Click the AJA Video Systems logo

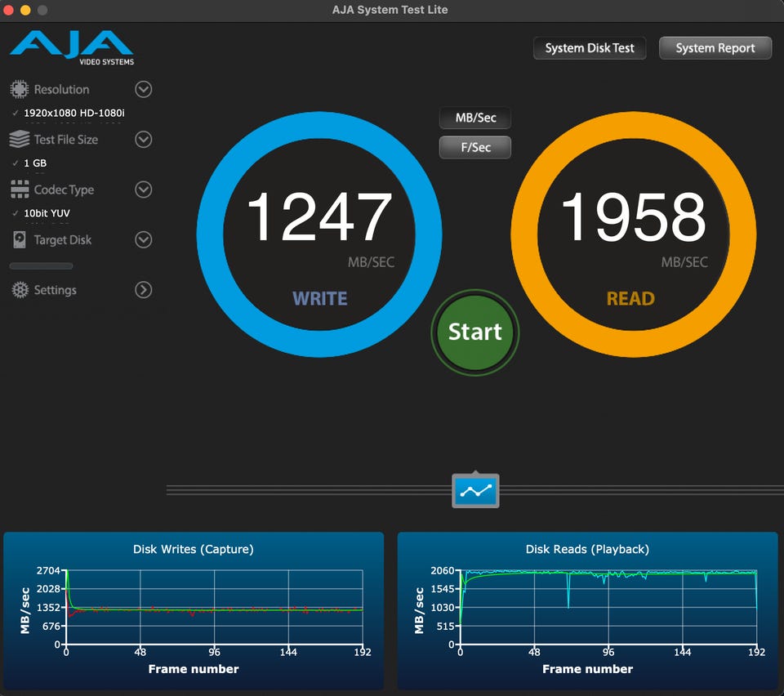point(72,47)
